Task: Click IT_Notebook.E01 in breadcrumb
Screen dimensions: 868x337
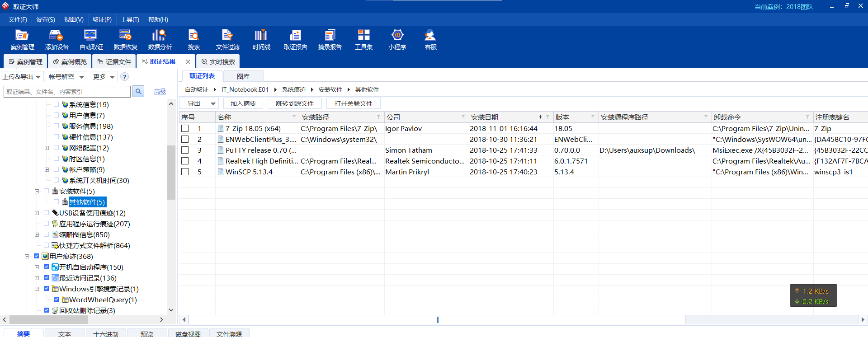Action: pyautogui.click(x=245, y=89)
